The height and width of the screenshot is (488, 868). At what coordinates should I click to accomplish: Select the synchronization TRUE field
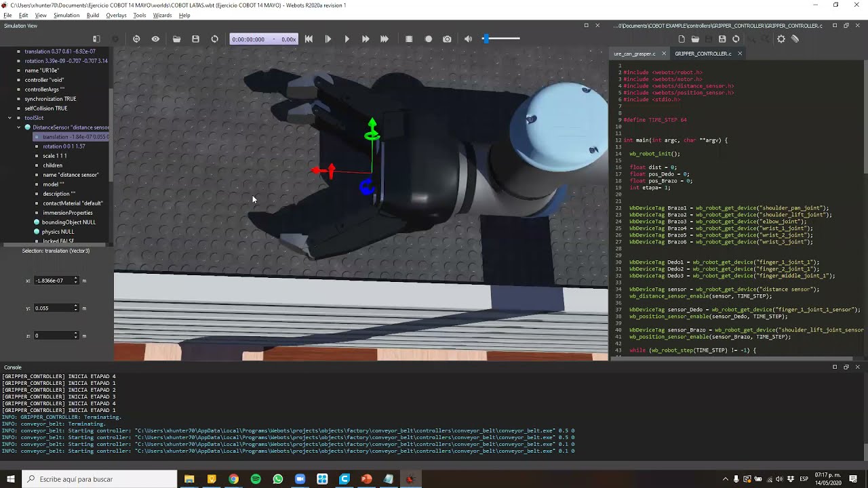[50, 99]
